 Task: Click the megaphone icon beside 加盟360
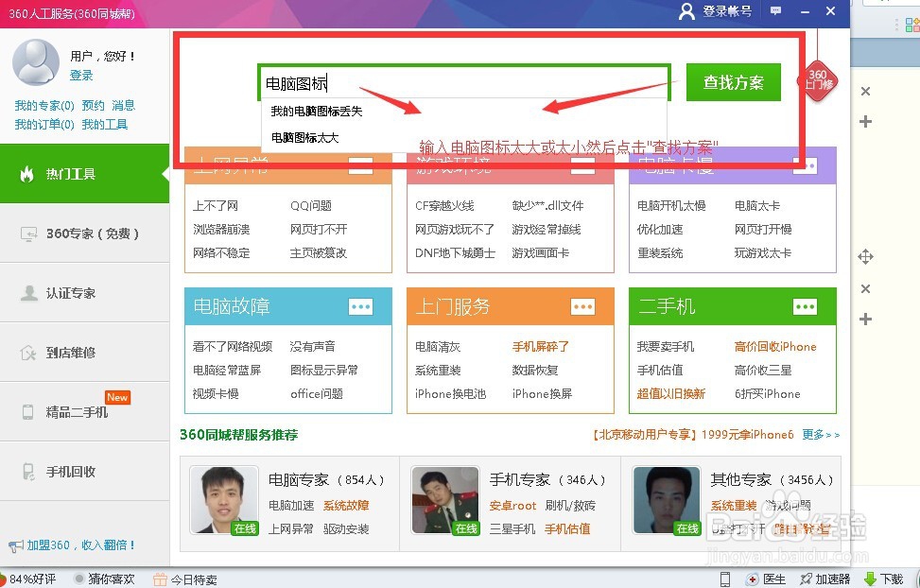(16, 545)
